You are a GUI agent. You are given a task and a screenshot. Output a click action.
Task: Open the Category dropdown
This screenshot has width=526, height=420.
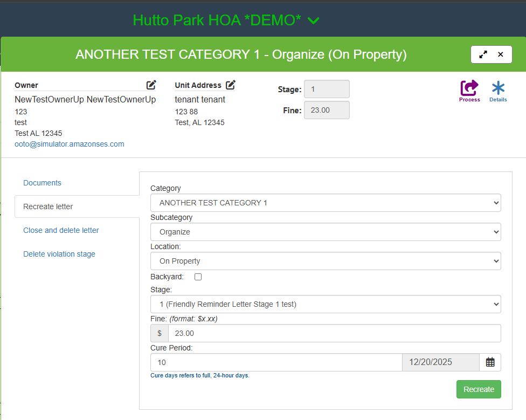pyautogui.click(x=326, y=203)
